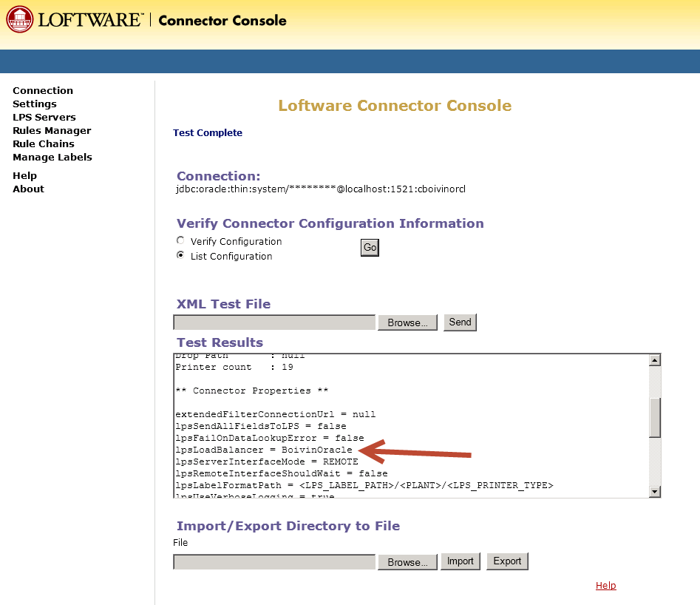Open the Rule Chains page
This screenshot has width=700, height=605.
(43, 143)
